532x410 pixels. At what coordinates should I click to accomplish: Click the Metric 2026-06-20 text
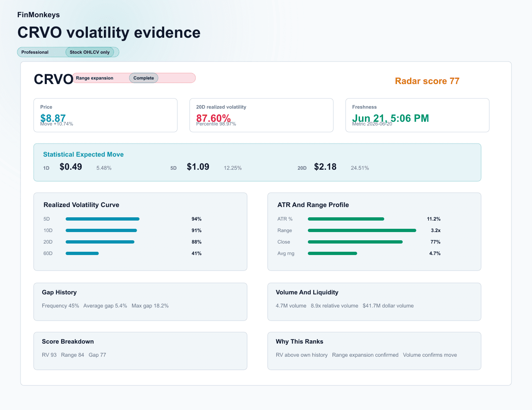[x=372, y=124]
